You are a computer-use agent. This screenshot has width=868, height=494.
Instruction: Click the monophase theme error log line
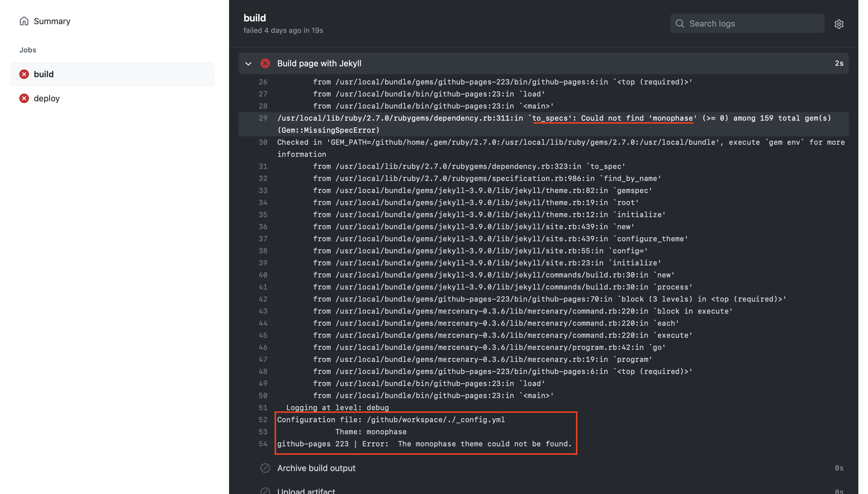tap(424, 444)
